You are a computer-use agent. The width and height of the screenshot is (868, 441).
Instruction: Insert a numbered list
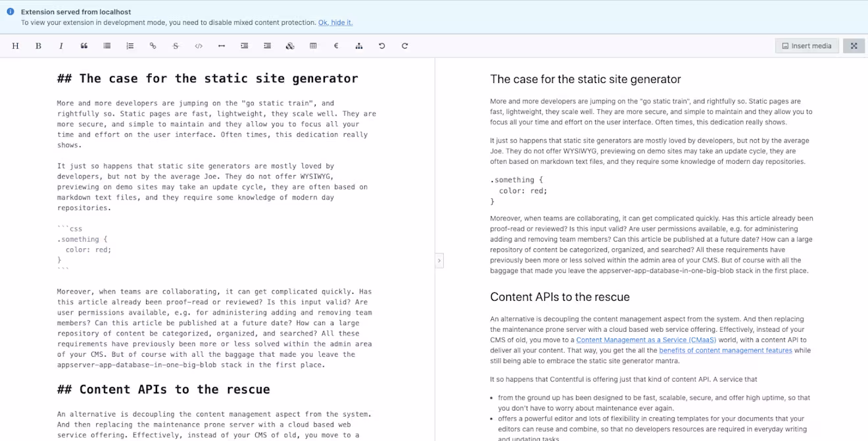point(130,46)
